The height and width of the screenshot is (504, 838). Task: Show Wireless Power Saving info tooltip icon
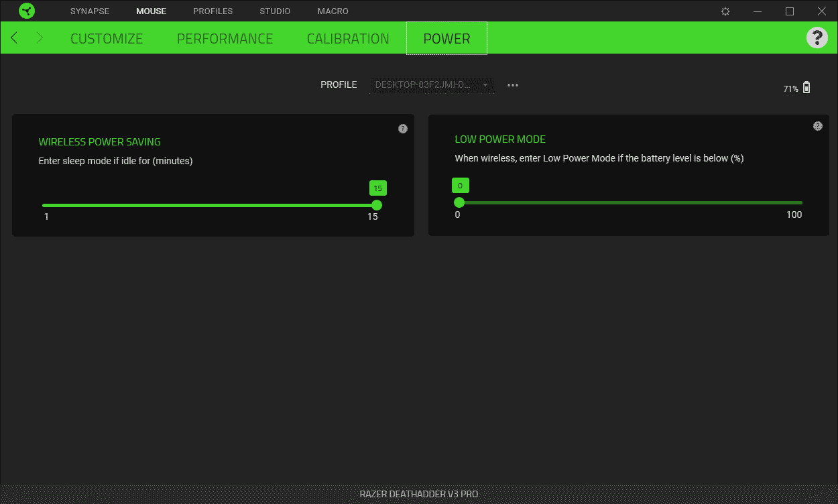(x=403, y=129)
